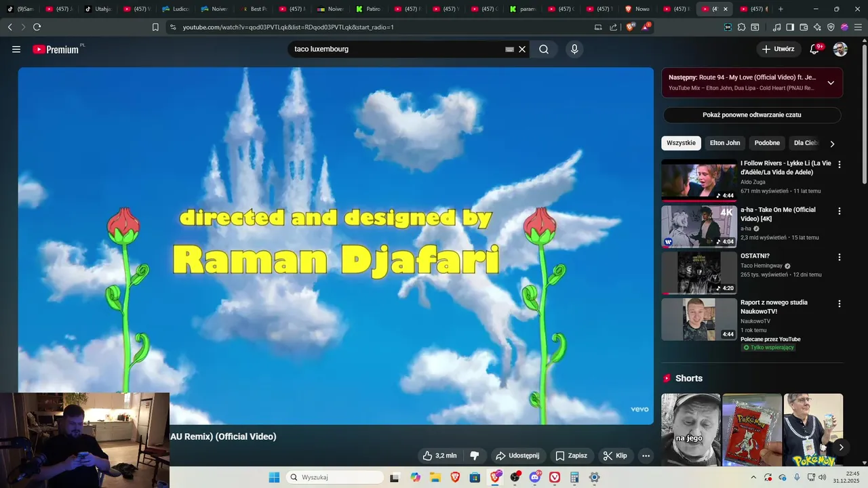Click the browser back arrow

point(9,27)
